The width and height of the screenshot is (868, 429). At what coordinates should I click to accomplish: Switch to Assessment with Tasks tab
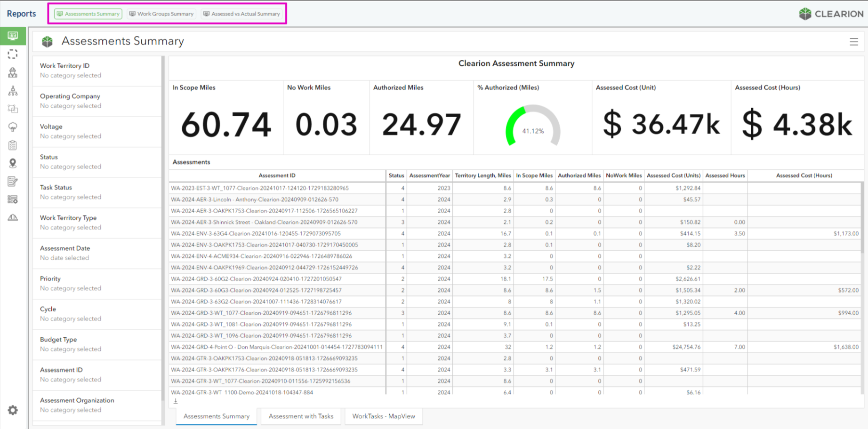click(301, 416)
